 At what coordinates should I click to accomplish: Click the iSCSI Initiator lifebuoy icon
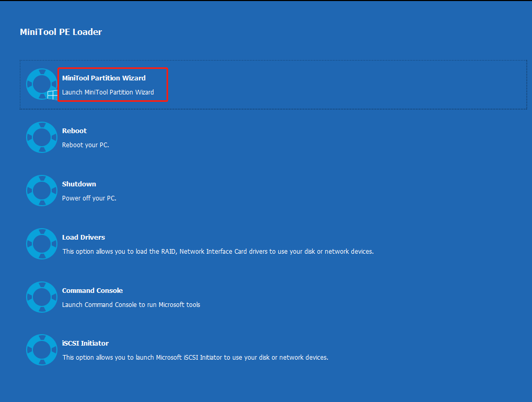[42, 350]
